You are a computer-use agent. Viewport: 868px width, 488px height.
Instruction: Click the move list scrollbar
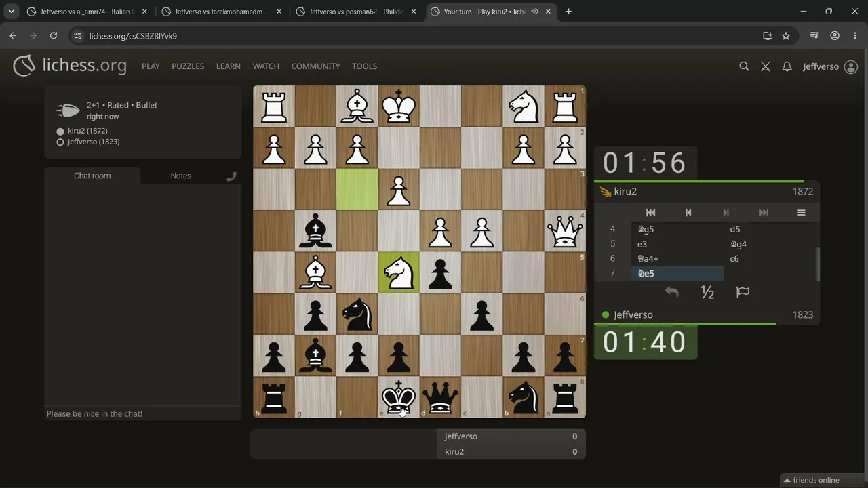(x=817, y=264)
